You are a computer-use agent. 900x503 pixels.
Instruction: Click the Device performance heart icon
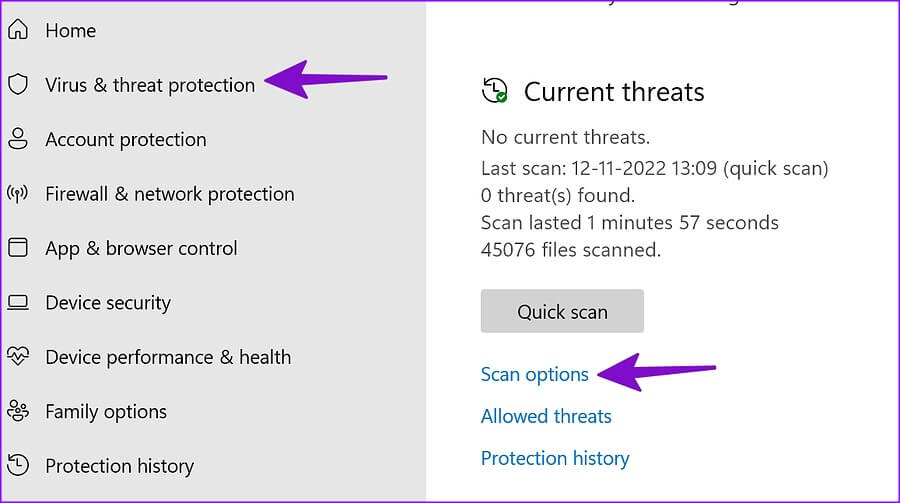click(x=18, y=357)
